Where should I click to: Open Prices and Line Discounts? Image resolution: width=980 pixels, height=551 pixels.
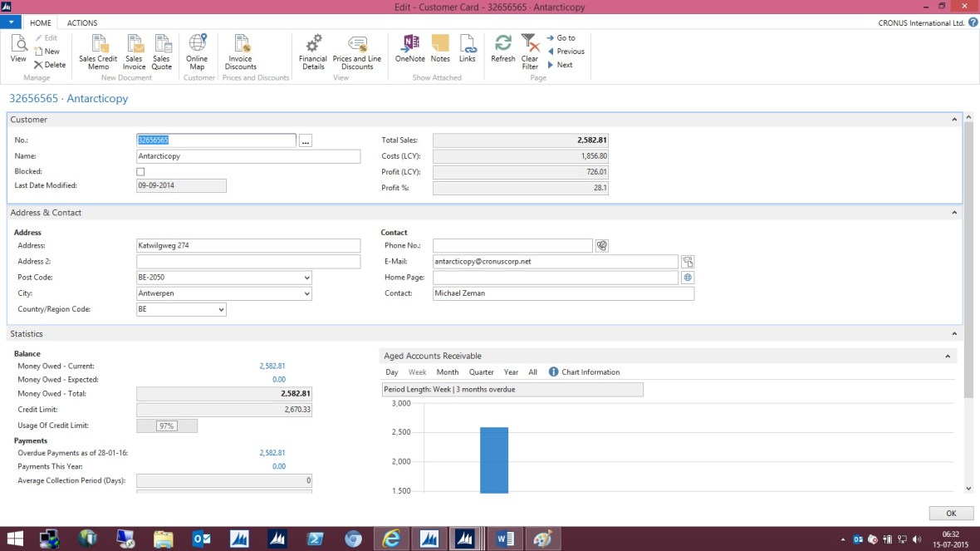(357, 45)
